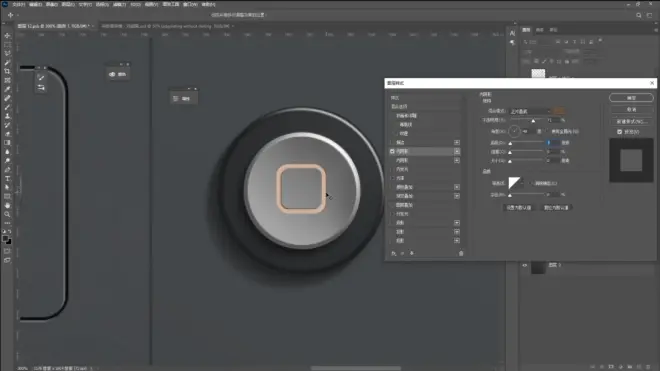The width and height of the screenshot is (660, 371).
Task: Select the Rectangular Marquee tool
Action: coord(7,45)
